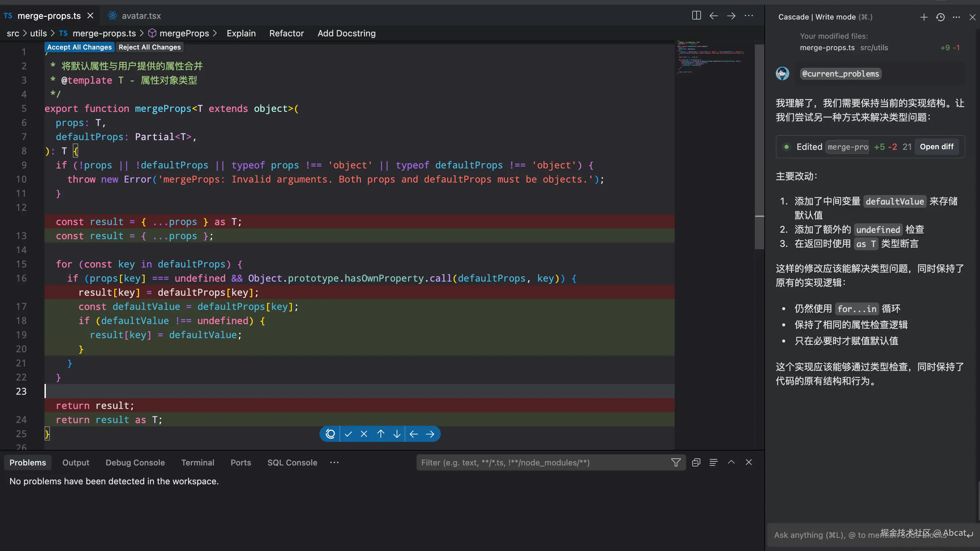The height and width of the screenshot is (551, 980).
Task: Click the Accept All Changes button
Action: [79, 47]
